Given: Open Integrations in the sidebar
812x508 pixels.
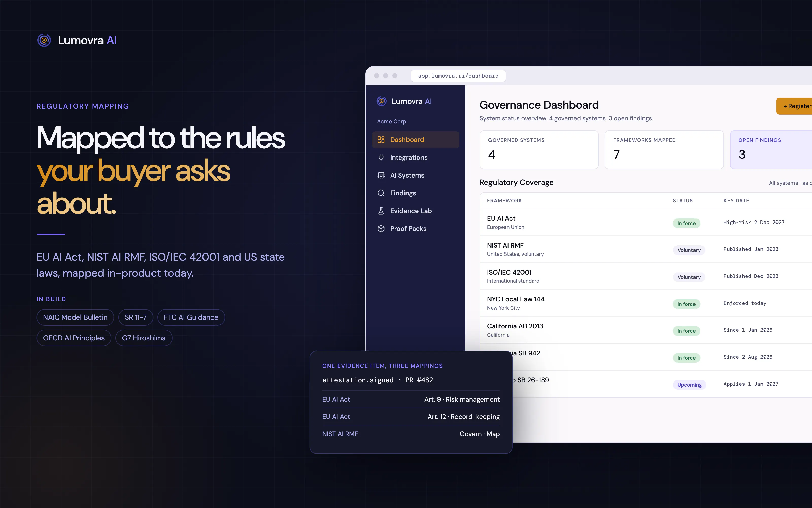Looking at the screenshot, I should click(415, 157).
